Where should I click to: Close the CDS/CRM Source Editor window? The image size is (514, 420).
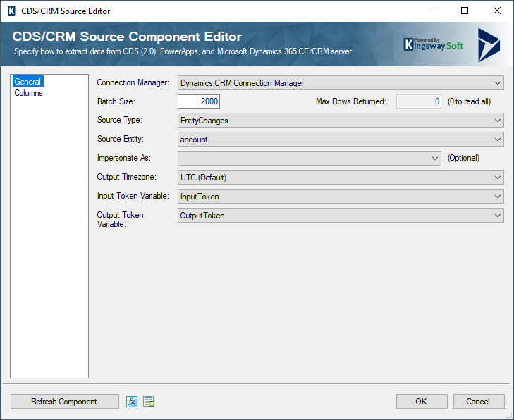coord(496,11)
